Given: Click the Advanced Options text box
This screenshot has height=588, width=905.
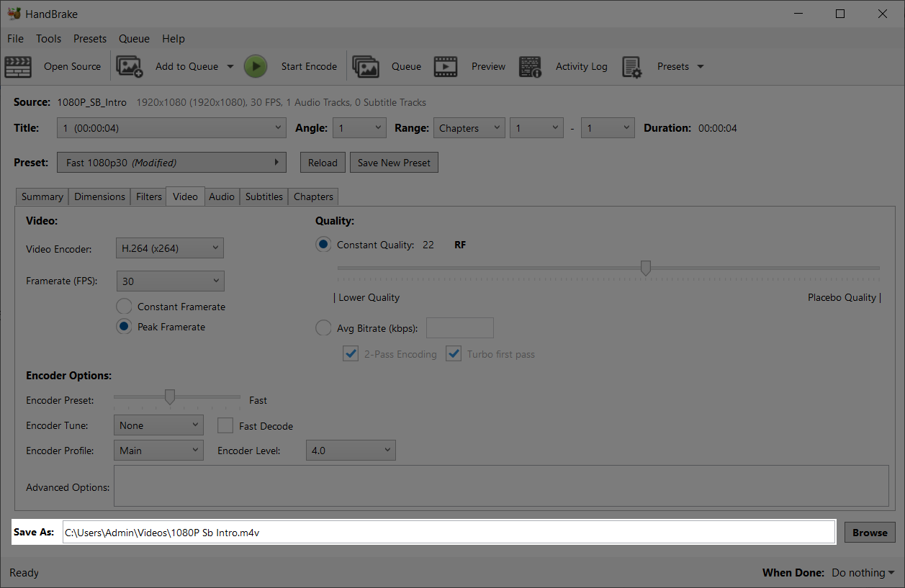Looking at the screenshot, I should [501, 486].
